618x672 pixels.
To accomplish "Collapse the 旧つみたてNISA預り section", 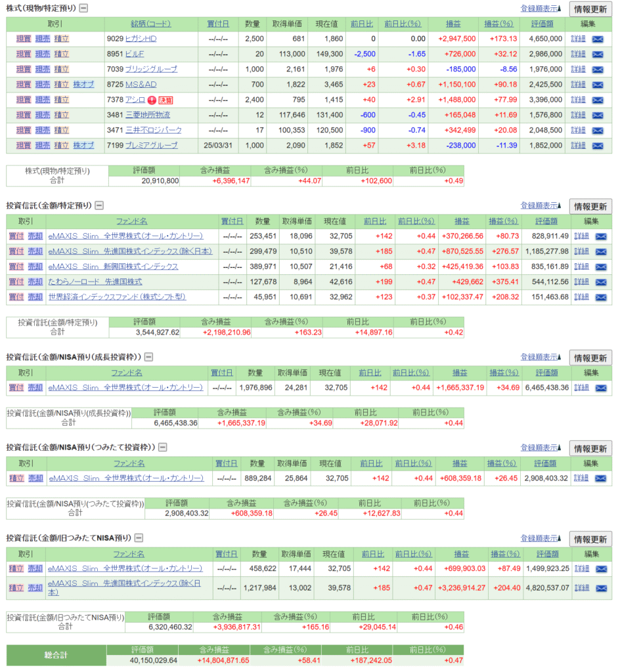I will pos(139,538).
